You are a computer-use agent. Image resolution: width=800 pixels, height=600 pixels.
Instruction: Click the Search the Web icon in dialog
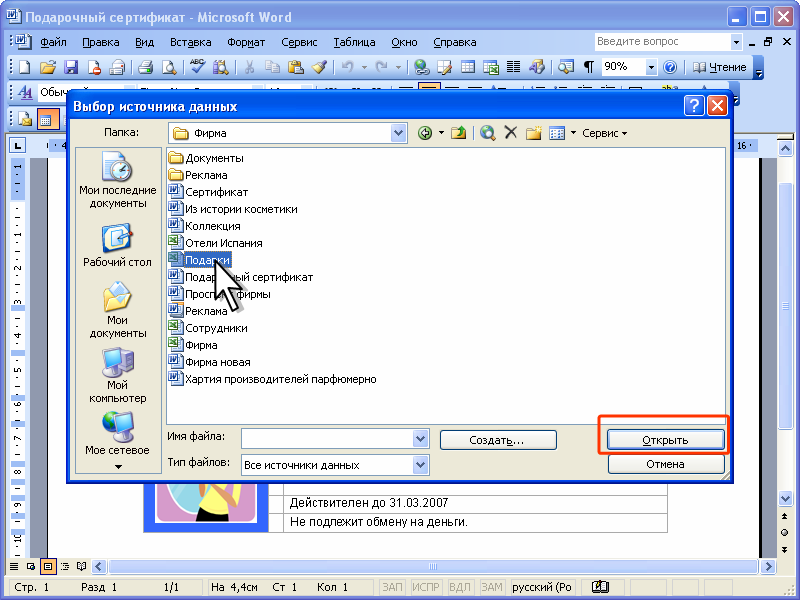tap(488, 133)
